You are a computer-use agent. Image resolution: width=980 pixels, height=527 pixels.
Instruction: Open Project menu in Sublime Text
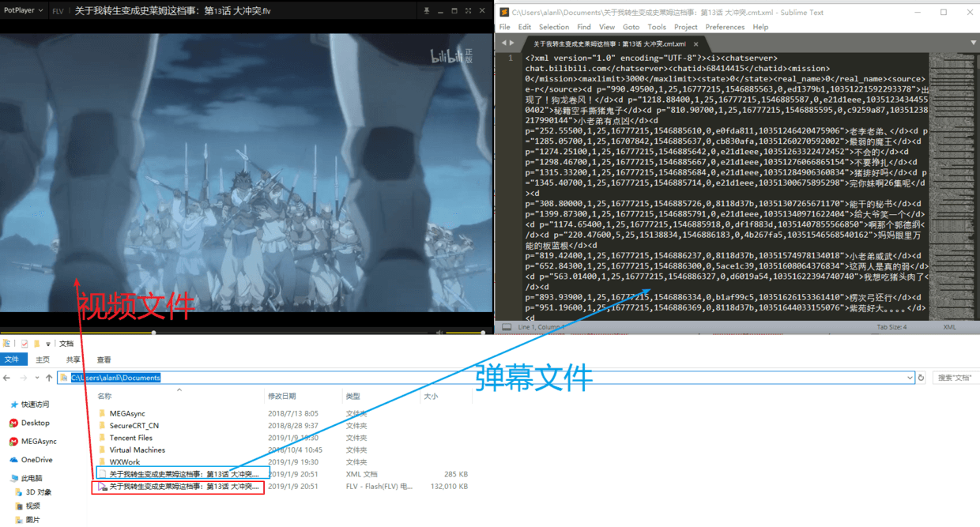pyautogui.click(x=686, y=27)
